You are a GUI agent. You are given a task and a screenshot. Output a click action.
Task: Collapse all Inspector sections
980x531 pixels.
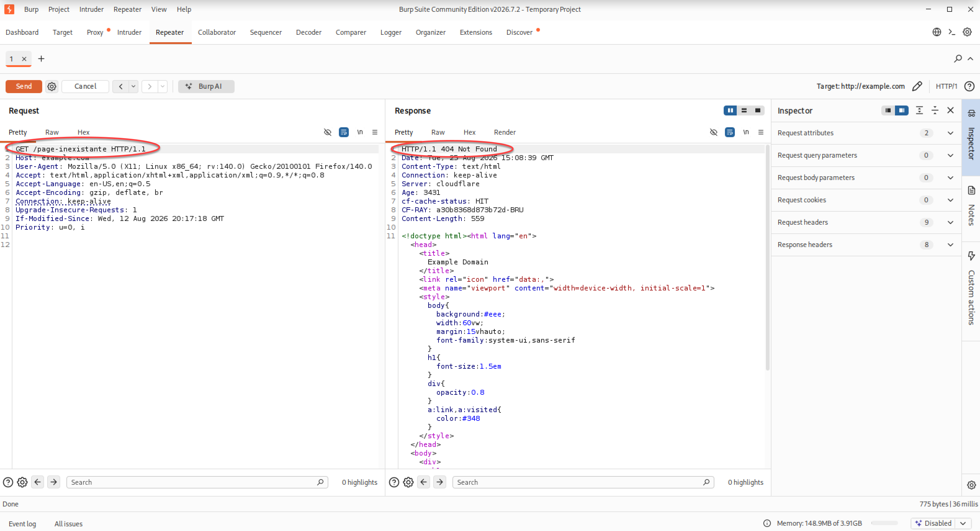click(935, 110)
